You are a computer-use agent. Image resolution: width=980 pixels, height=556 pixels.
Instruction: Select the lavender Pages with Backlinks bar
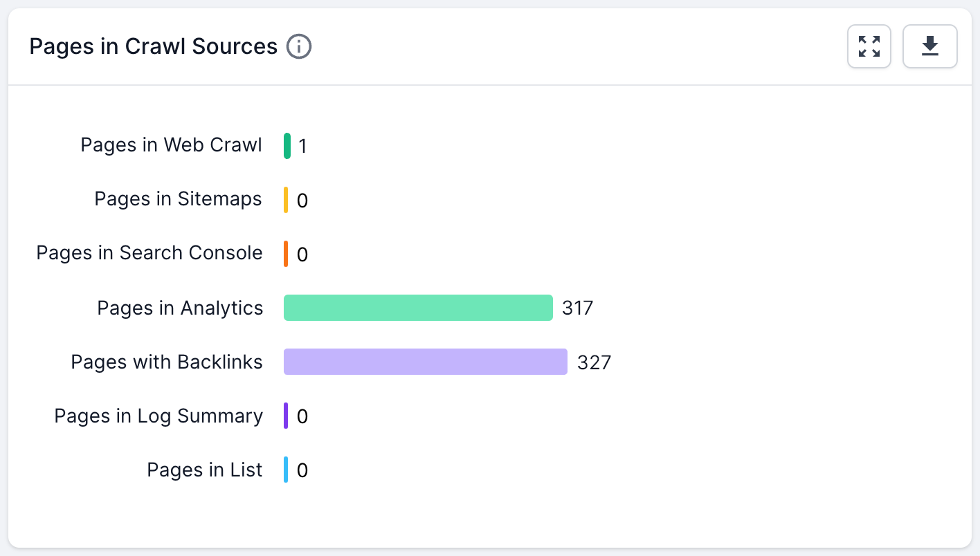(425, 362)
